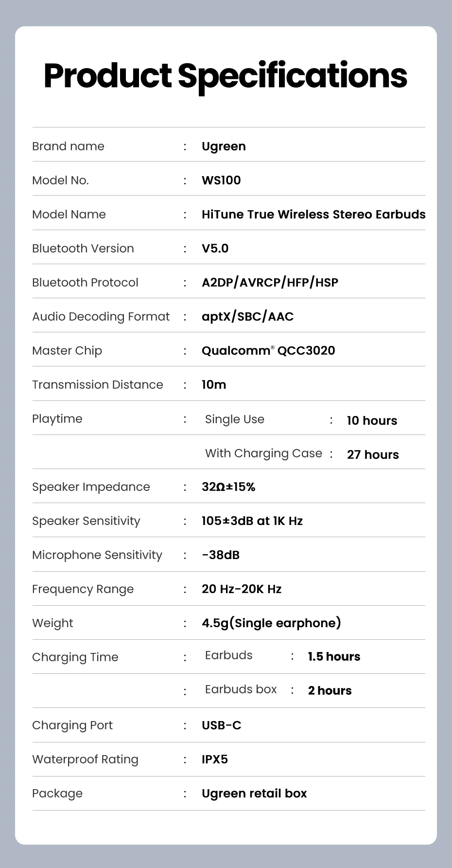Select the 4.5g single earphone weight

click(271, 623)
